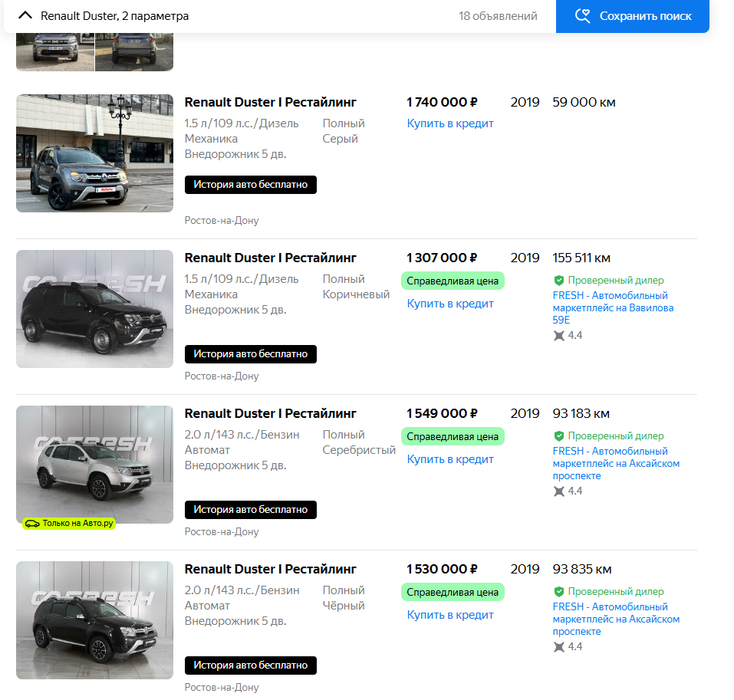The image size is (734, 700).
Task: Open the silver Duster photo thumbnail
Action: [x=94, y=465]
